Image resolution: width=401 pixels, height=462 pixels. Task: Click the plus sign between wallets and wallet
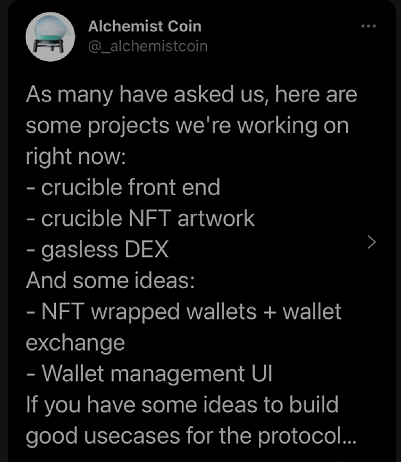tap(269, 313)
